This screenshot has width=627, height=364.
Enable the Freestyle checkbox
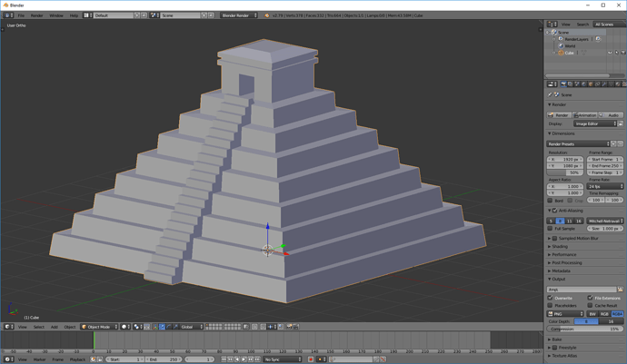pyautogui.click(x=554, y=348)
